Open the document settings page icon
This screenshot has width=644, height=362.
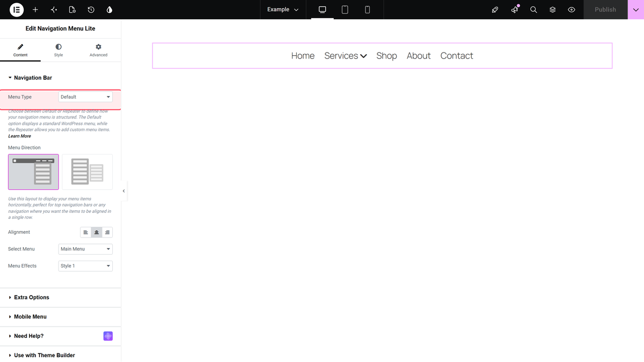coord(72,10)
